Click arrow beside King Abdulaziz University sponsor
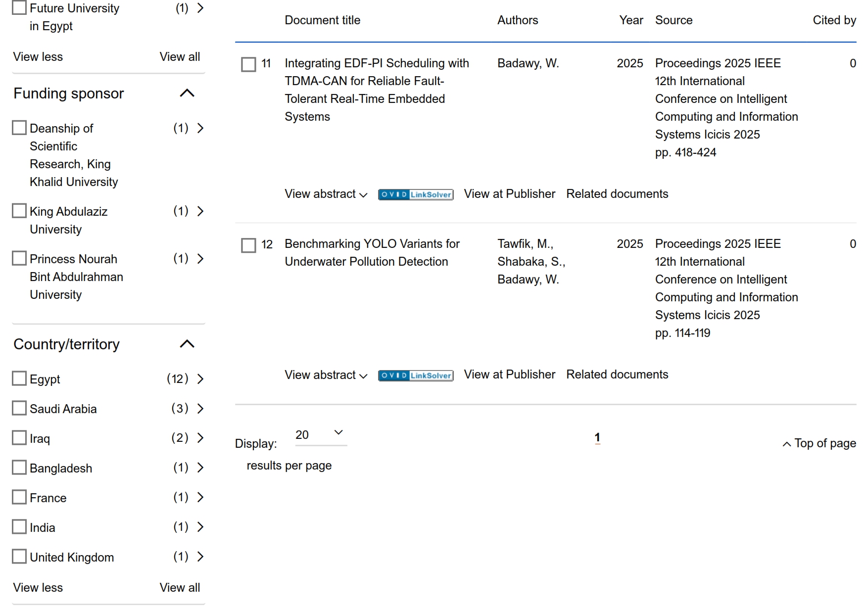Screen dimensions: 868x613 (200, 211)
